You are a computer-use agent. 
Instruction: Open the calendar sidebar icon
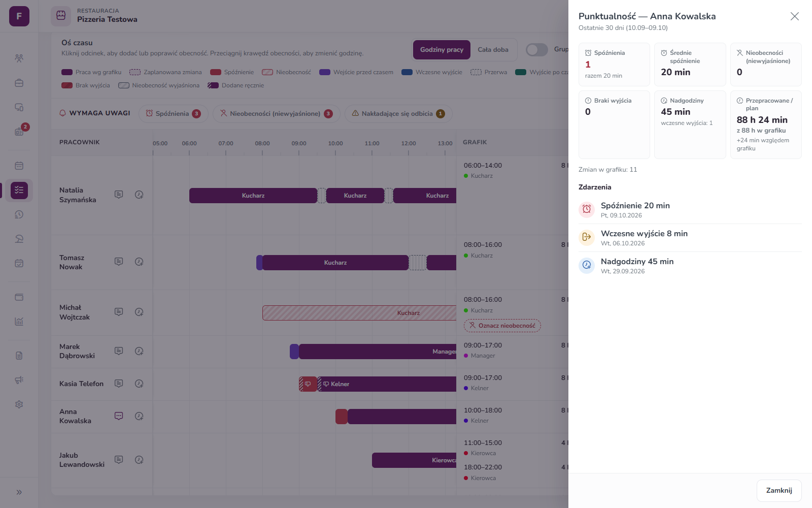pos(19,166)
